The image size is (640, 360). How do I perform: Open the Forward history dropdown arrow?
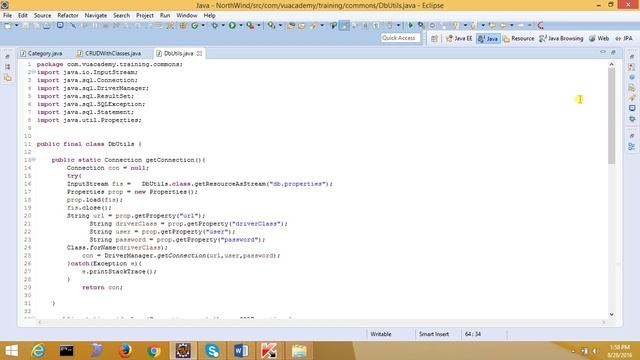pos(529,25)
